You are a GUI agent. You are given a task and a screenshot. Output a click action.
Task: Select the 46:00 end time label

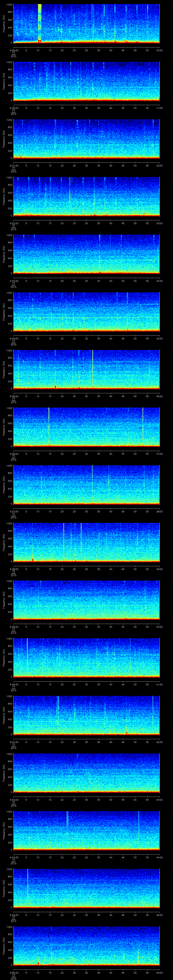click(x=160, y=972)
